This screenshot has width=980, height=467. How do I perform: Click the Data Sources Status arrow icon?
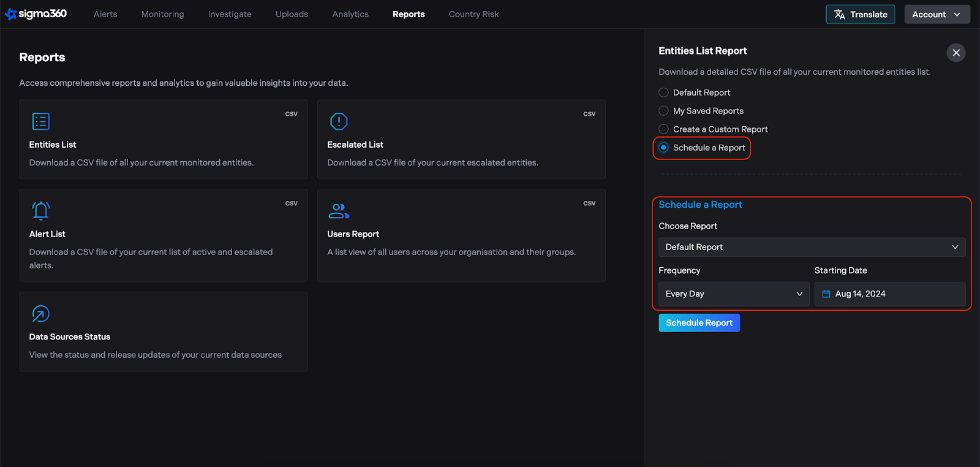click(40, 314)
